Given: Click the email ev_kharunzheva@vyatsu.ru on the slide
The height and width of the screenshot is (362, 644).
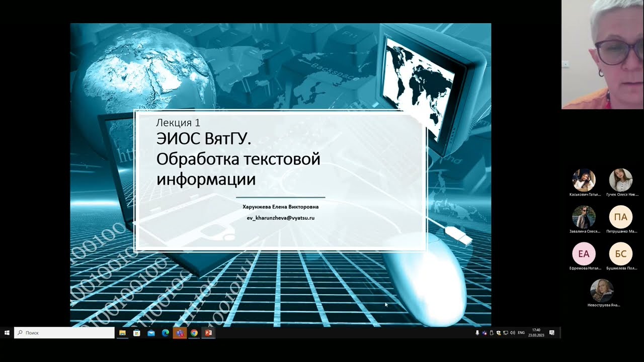Looking at the screenshot, I should pyautogui.click(x=281, y=218).
